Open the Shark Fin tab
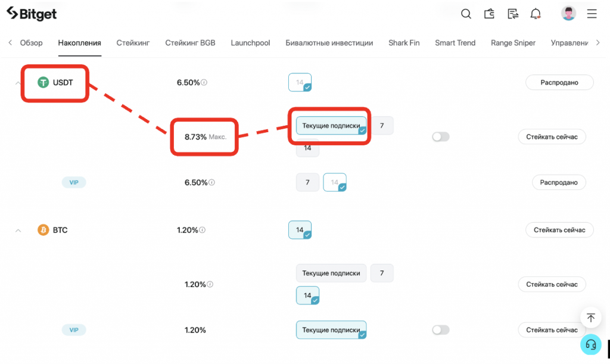The height and width of the screenshot is (364, 610). 404,43
